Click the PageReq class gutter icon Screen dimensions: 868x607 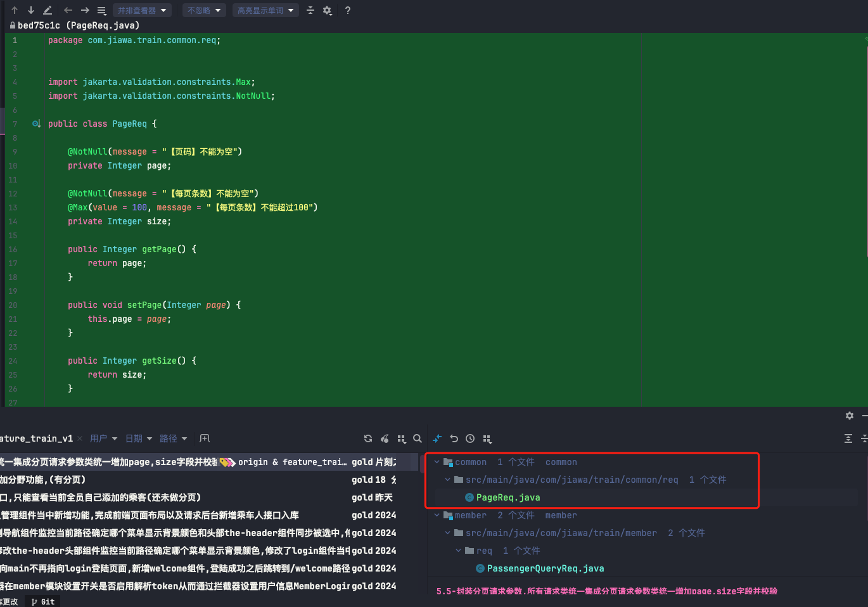tap(36, 124)
